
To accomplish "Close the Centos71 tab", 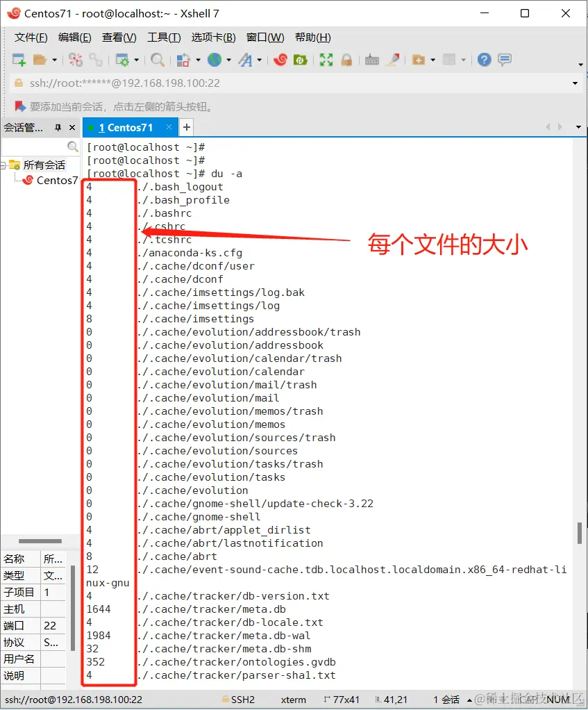I will pos(169,127).
